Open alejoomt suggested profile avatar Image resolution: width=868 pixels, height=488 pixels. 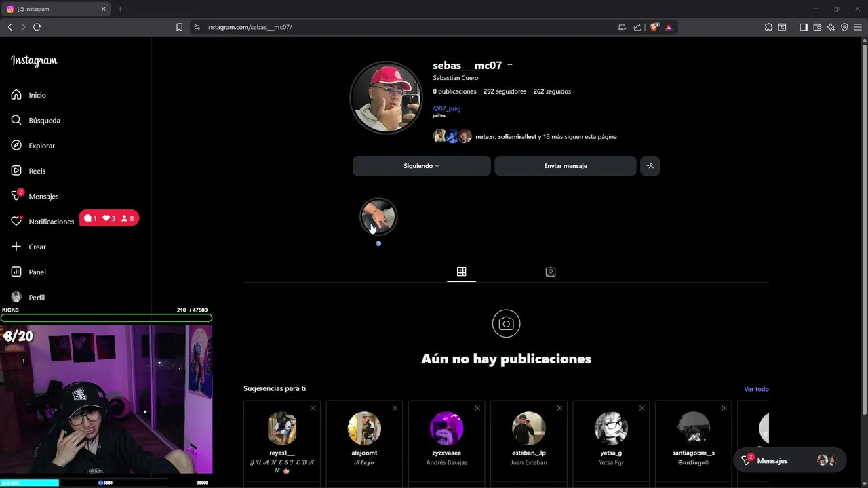tap(364, 428)
